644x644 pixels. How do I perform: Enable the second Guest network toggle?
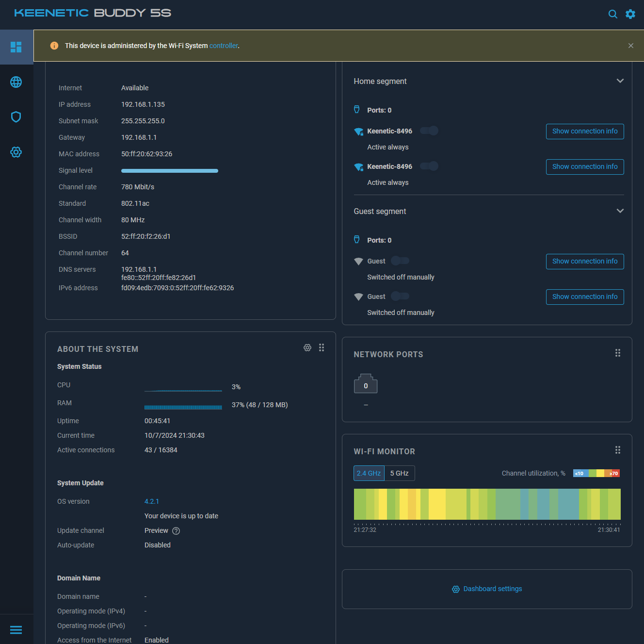pos(400,296)
